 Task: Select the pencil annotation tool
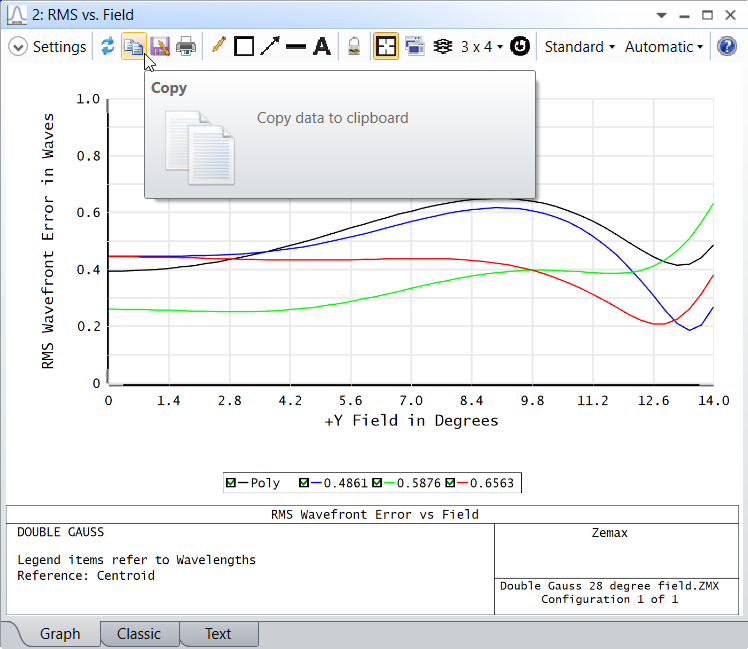218,47
